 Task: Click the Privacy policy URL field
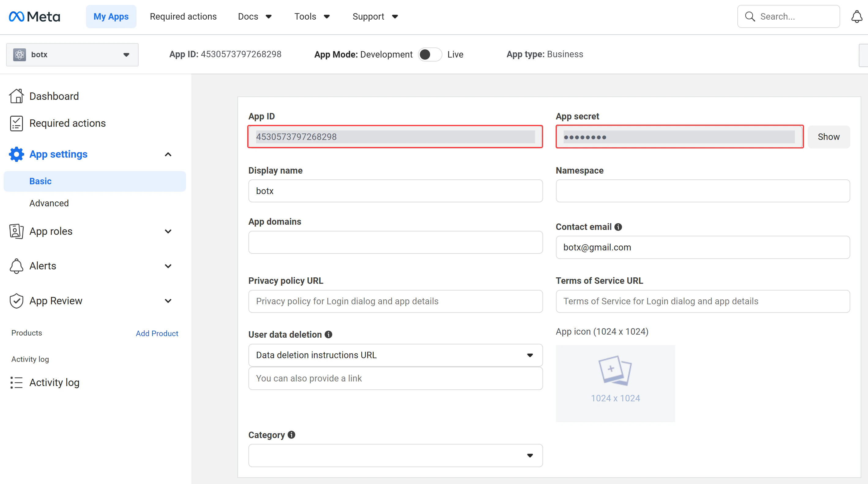tap(395, 301)
